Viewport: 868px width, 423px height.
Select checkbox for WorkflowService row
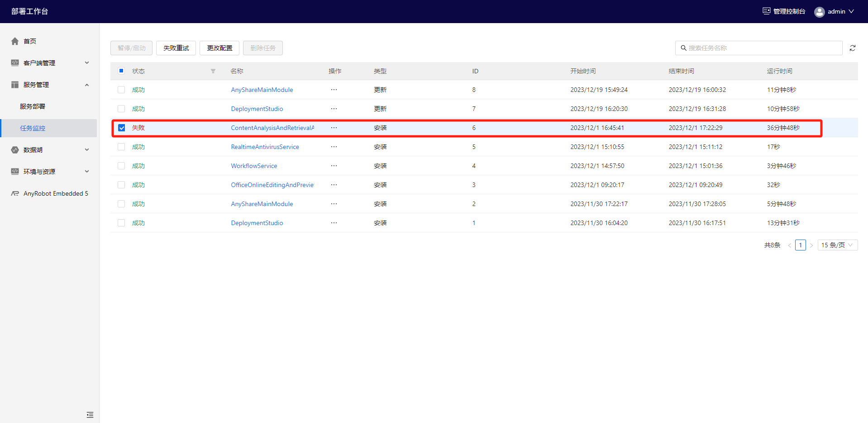point(121,166)
